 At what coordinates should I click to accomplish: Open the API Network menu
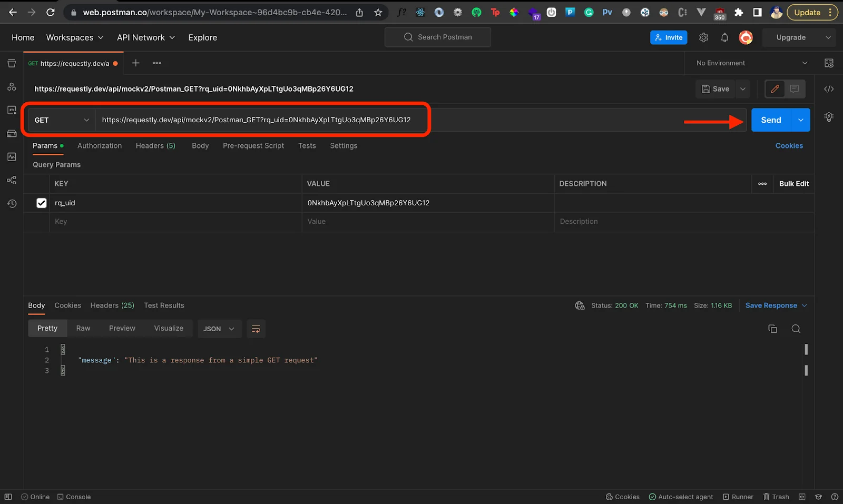(146, 37)
